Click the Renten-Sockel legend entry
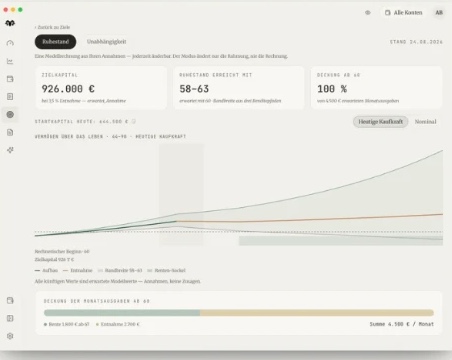This screenshot has width=452, height=360. 166,270
